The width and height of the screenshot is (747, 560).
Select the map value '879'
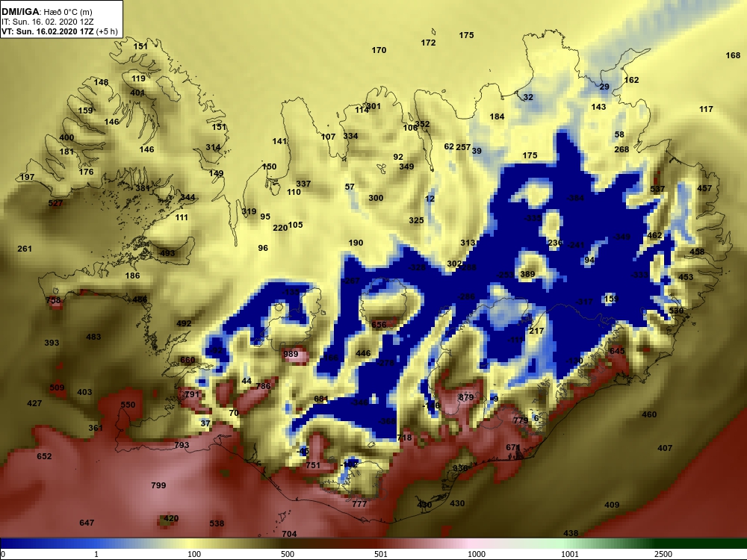(x=466, y=397)
